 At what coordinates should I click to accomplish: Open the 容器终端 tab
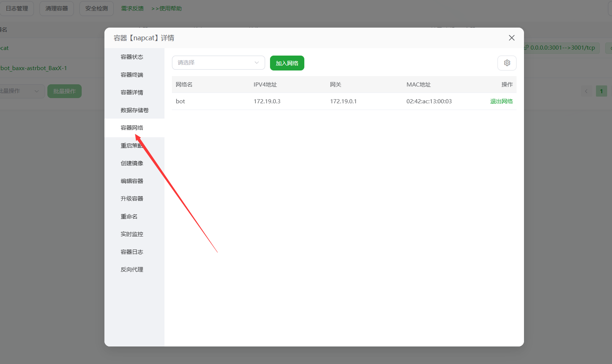tap(132, 75)
